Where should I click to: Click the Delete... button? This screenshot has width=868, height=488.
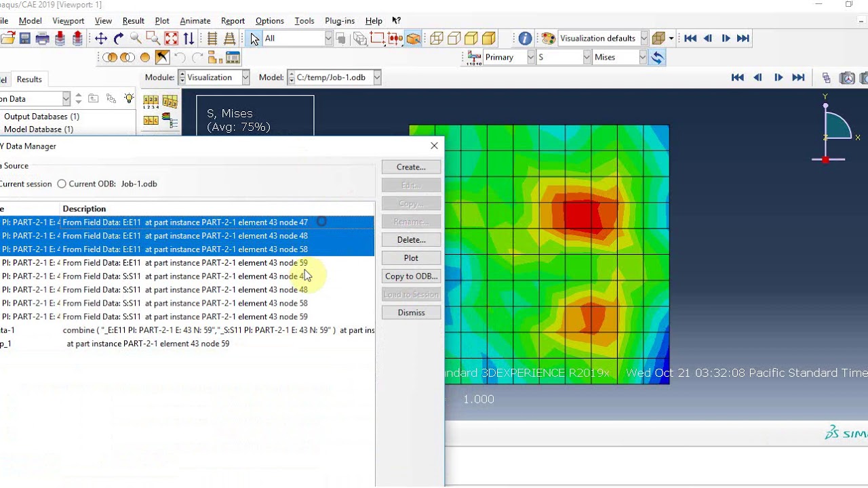click(x=411, y=240)
